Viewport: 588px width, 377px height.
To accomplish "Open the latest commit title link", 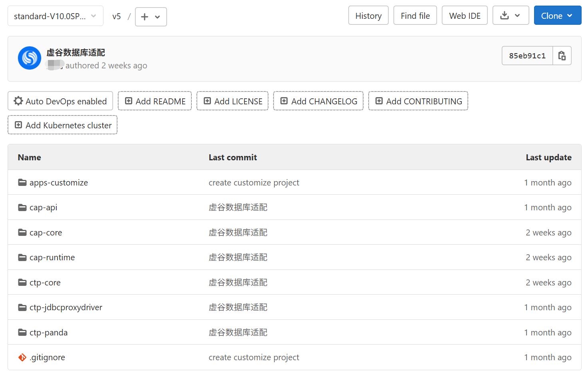I will [76, 52].
